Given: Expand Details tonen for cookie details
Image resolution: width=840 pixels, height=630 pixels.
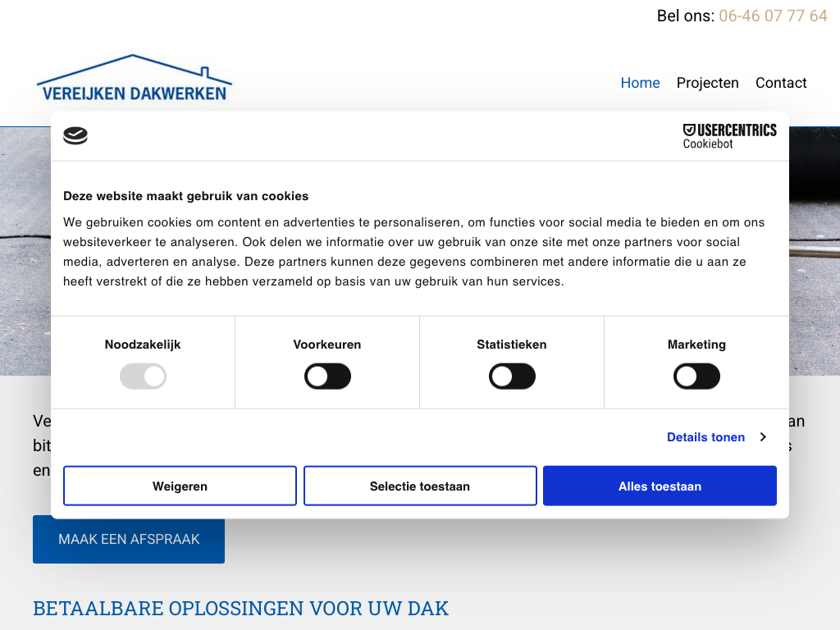Looking at the screenshot, I should tap(705, 437).
